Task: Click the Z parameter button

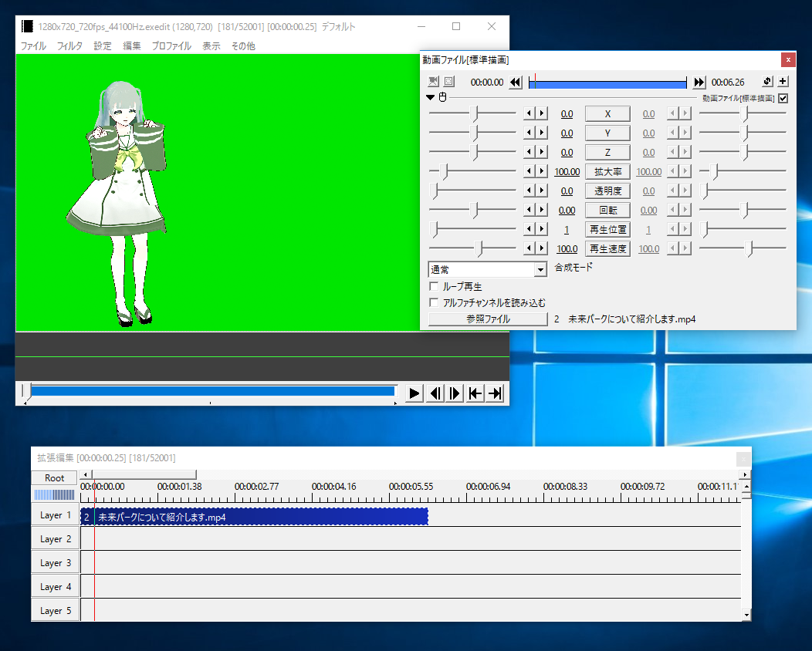Action: [607, 152]
